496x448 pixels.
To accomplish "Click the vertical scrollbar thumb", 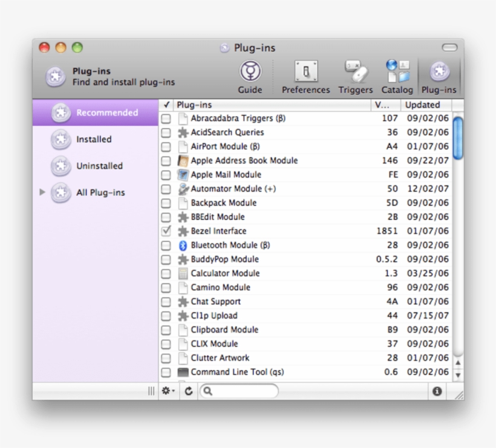I will (458, 139).
